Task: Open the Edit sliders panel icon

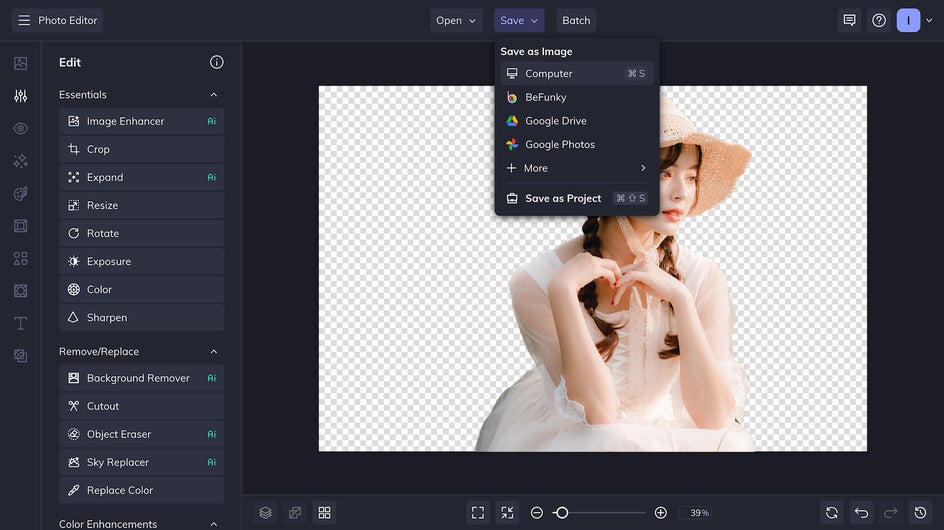Action: (x=20, y=96)
